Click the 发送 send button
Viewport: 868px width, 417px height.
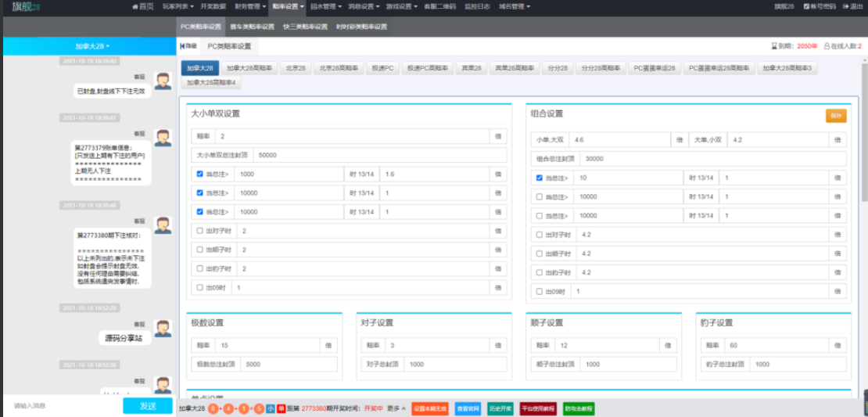click(147, 406)
